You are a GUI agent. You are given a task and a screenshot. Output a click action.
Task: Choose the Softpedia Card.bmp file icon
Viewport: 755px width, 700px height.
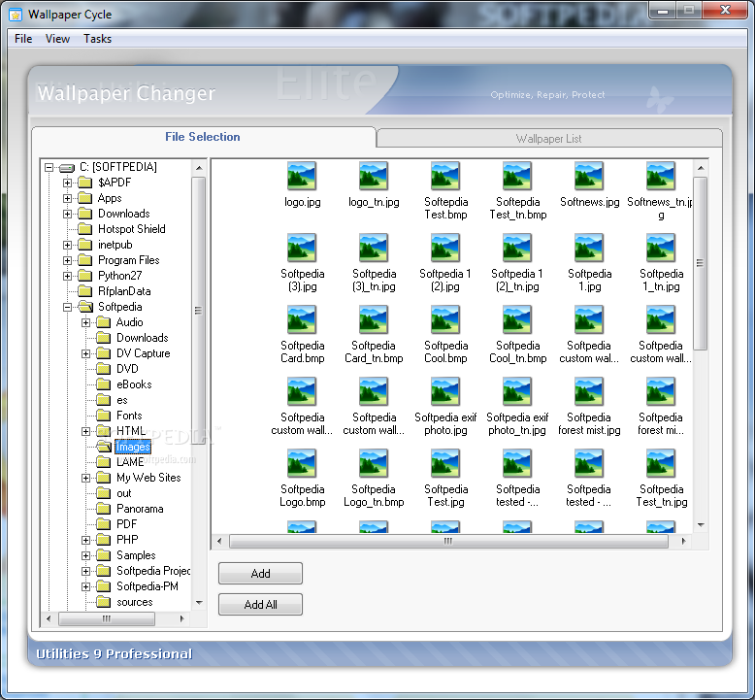tap(302, 319)
